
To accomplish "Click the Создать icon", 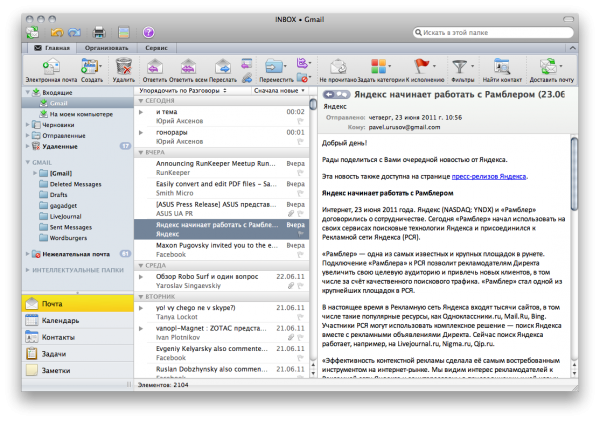I will tap(90, 67).
